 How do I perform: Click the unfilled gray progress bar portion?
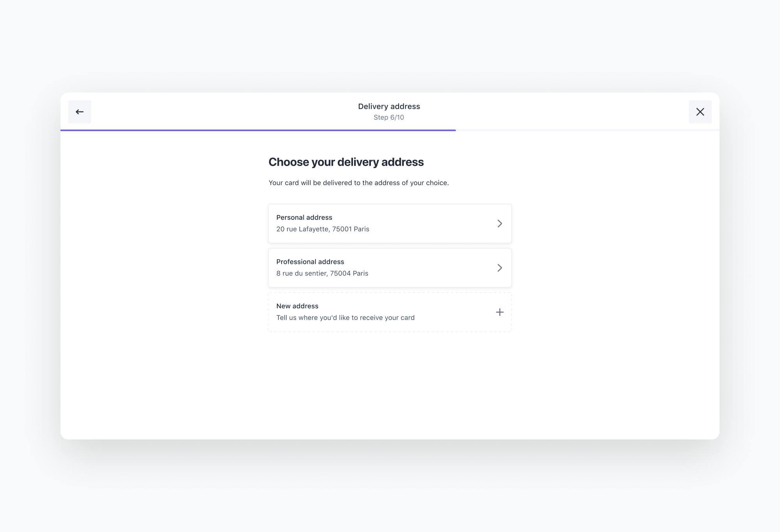(x=588, y=130)
